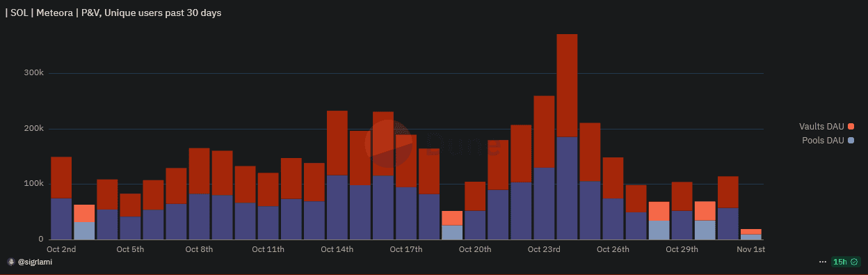Select the tallest bar's blue Pools segment
The image size is (868, 275).
(x=567, y=188)
